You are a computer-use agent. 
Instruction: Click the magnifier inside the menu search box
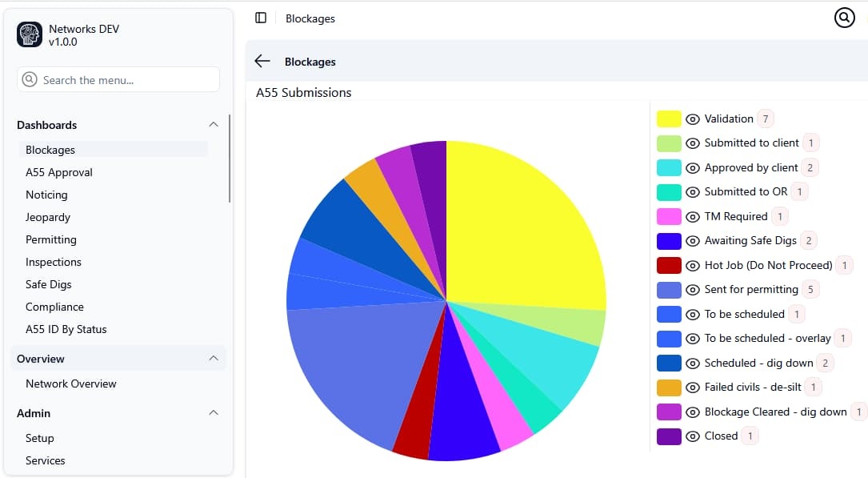[x=29, y=79]
